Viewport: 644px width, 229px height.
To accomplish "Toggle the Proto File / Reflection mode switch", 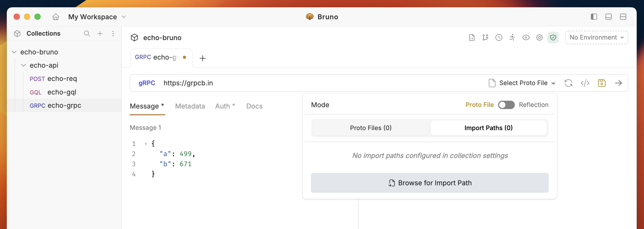I will [506, 105].
